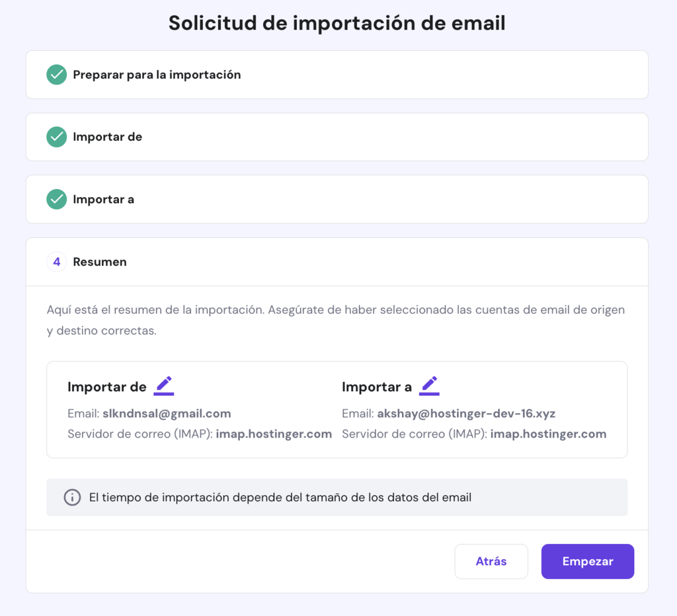
Task: Click the pencil icon to edit Importar a
Action: 430,385
